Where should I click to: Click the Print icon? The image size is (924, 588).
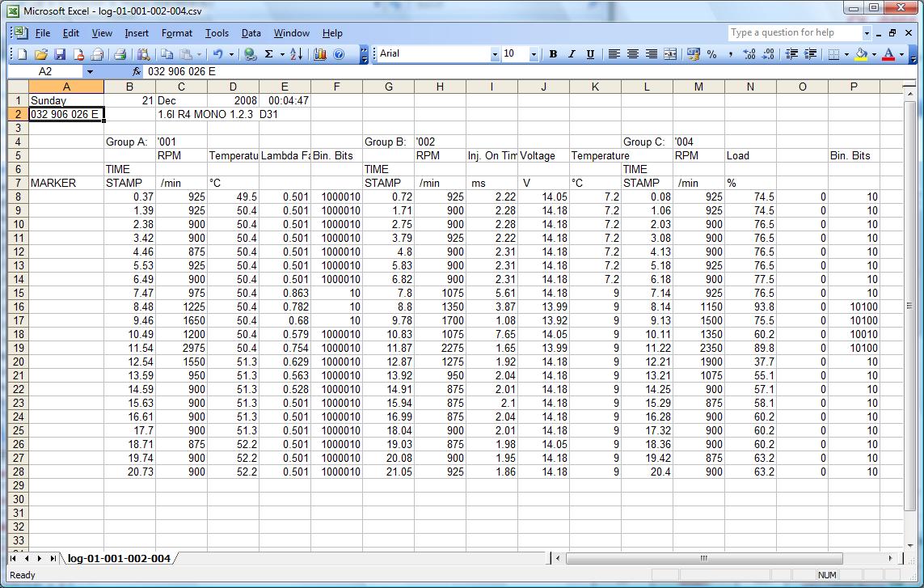tap(120, 54)
